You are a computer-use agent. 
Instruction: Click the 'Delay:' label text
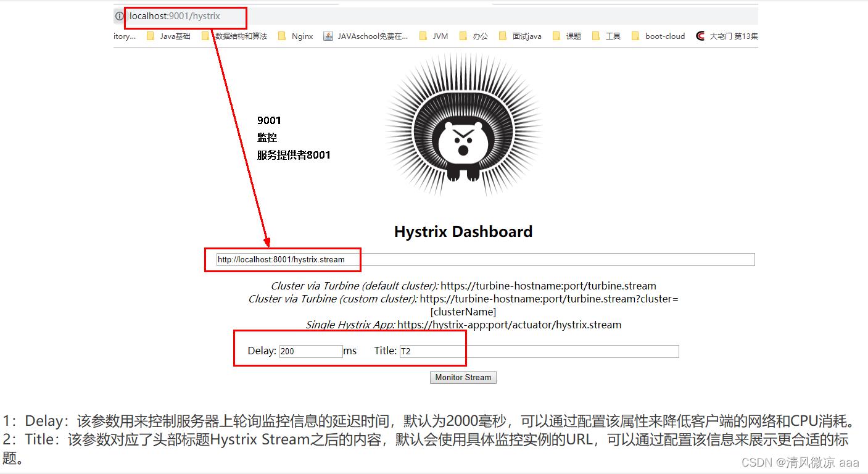[262, 351]
